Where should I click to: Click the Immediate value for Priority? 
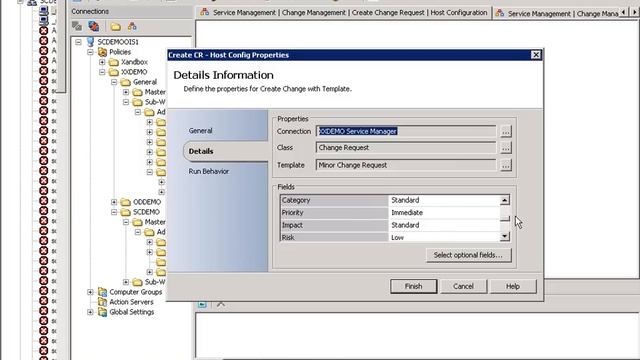pos(444,213)
